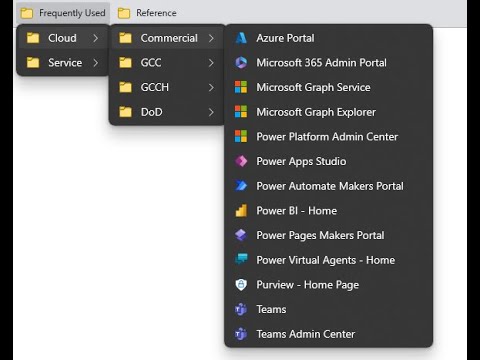Select the Commercial folder entry
480x360 pixels.
pos(167,38)
